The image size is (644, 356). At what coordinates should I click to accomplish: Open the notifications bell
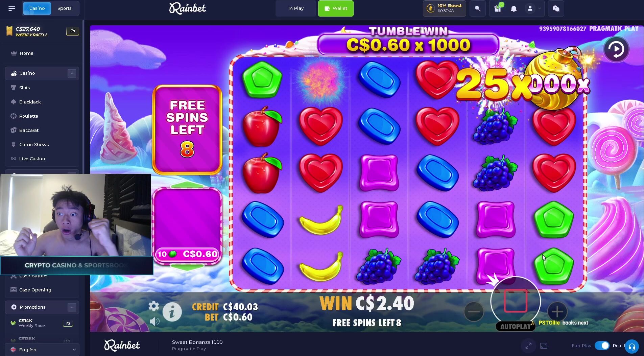click(514, 9)
